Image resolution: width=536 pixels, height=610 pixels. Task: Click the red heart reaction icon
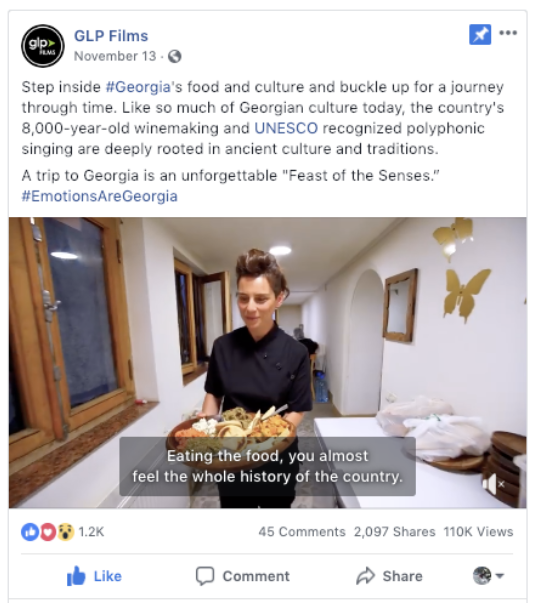(48, 532)
